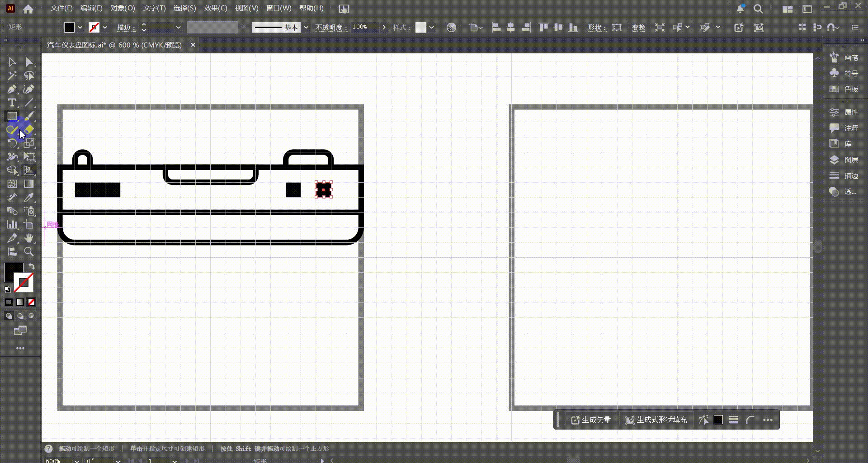This screenshot has width=868, height=463.
Task: Select the Direct Selection tool
Action: click(x=29, y=62)
